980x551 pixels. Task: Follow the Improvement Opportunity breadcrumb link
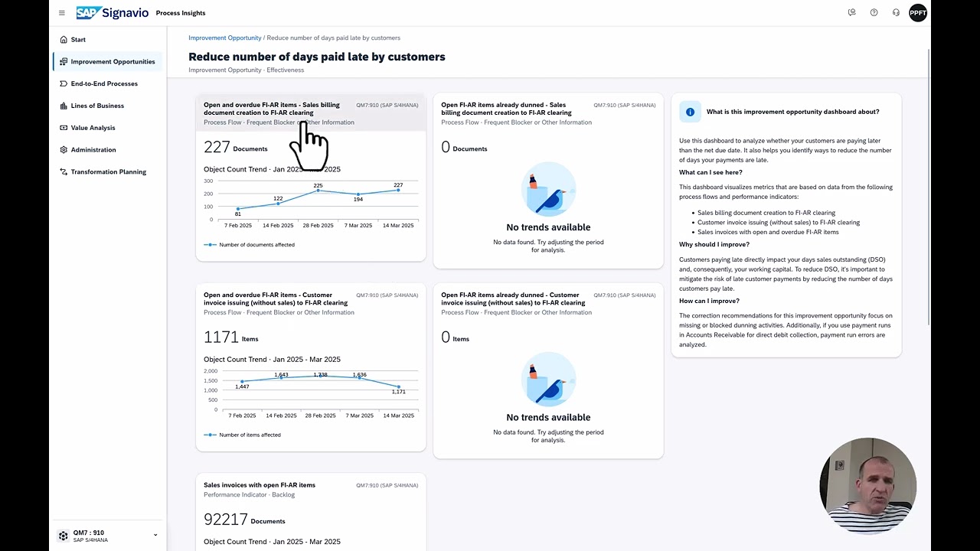click(224, 37)
